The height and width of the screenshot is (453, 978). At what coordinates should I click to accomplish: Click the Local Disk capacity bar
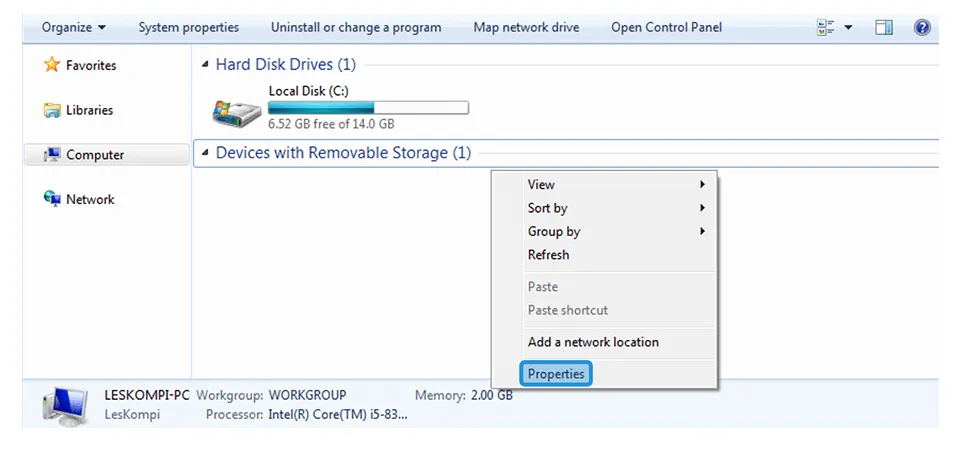click(368, 107)
